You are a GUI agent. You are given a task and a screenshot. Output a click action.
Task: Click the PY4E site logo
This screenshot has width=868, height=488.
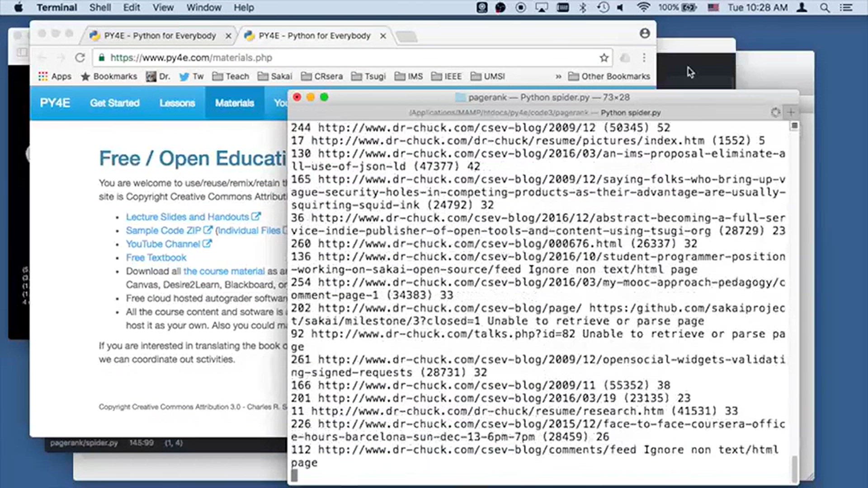point(55,103)
